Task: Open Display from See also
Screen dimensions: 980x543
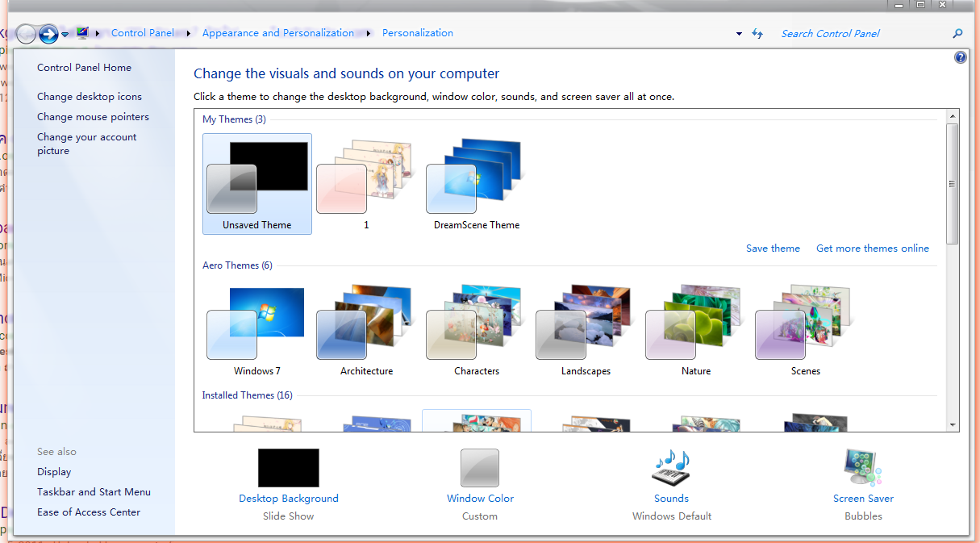Action: (54, 472)
